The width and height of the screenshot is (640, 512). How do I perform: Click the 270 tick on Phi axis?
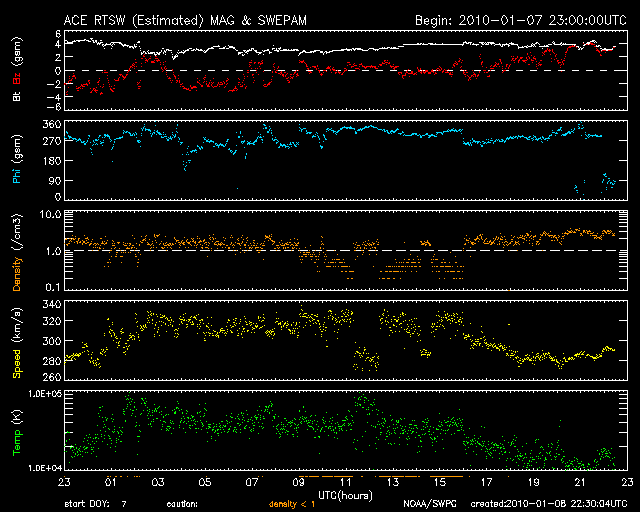[52, 141]
